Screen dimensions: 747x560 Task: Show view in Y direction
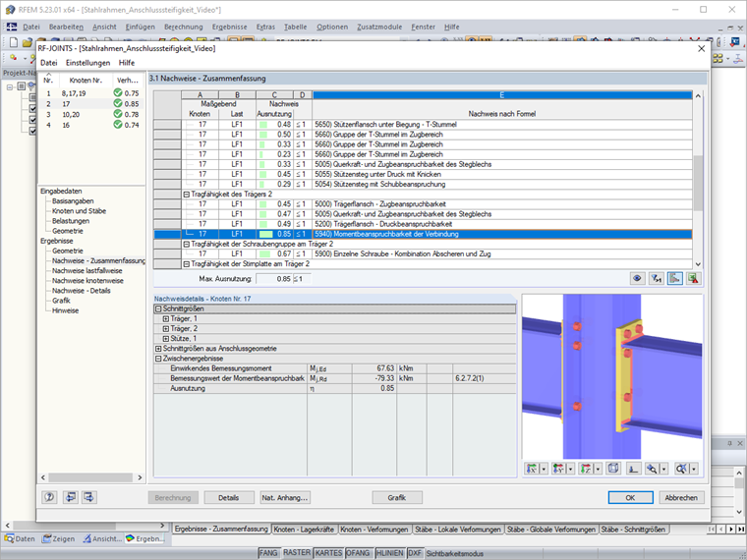point(559,469)
